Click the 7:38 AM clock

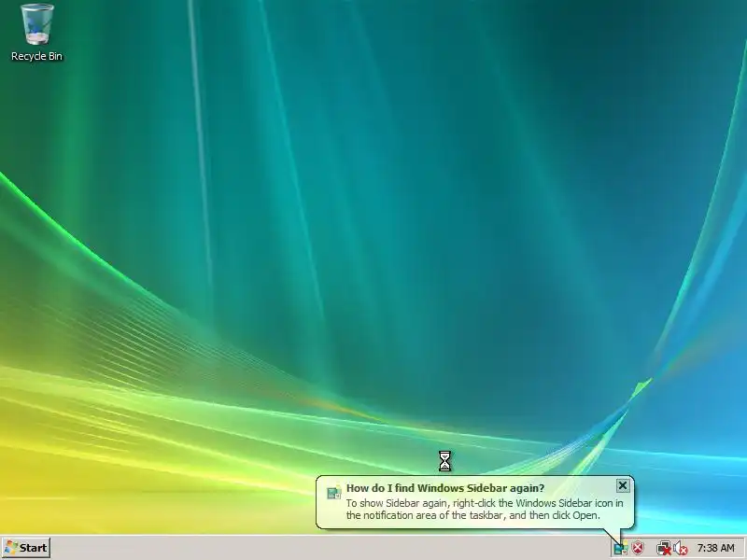point(715,548)
